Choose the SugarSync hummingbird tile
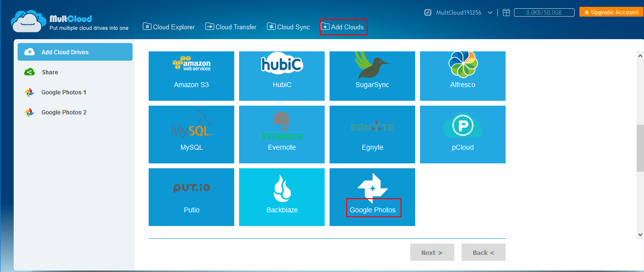 point(372,76)
